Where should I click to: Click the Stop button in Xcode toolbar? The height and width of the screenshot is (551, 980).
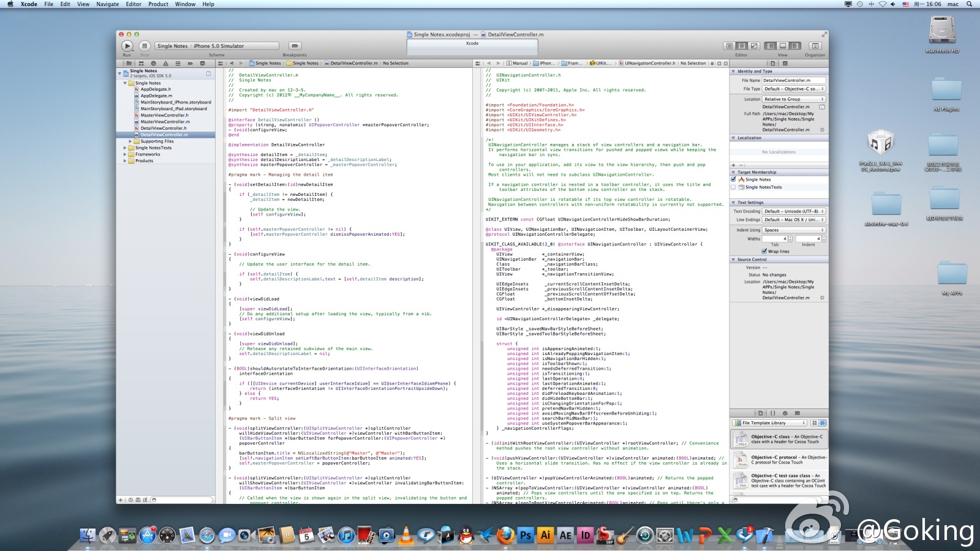point(145,46)
